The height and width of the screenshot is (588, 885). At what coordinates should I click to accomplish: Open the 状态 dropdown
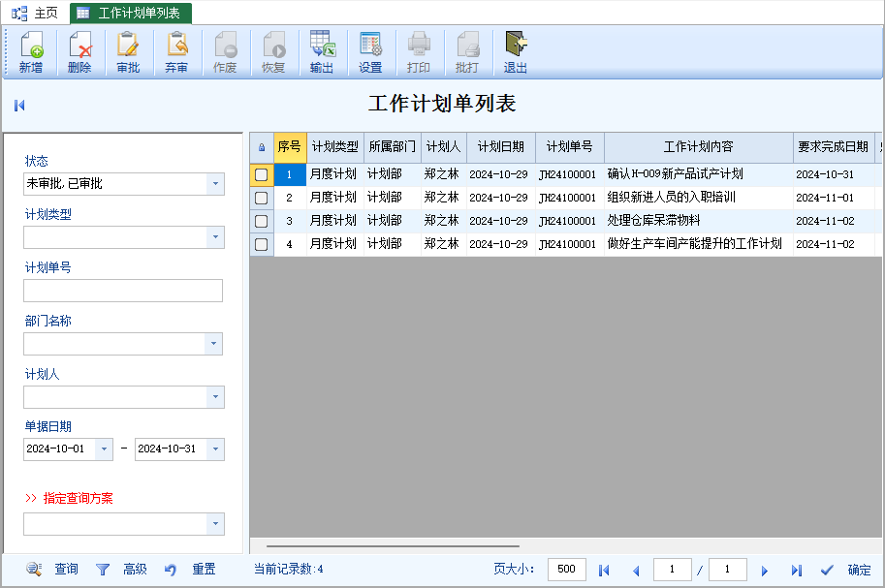215,184
